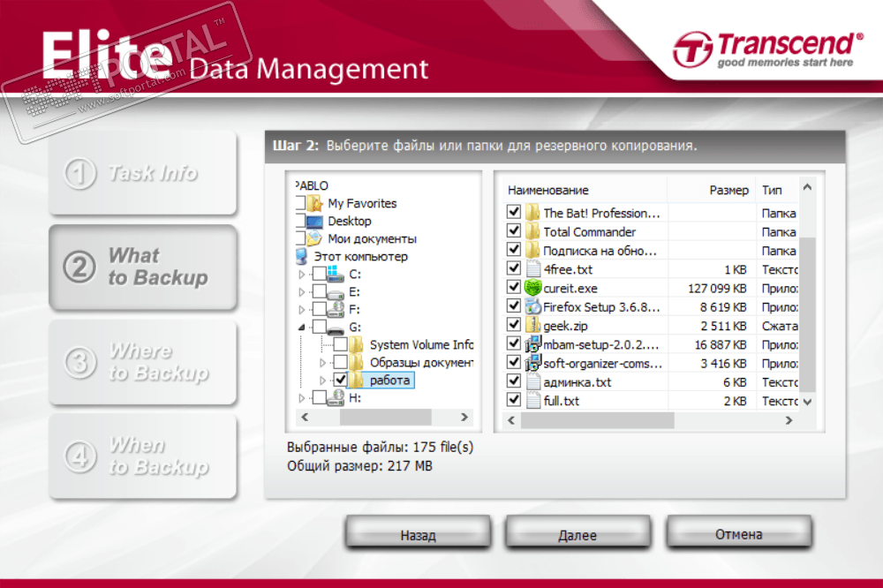This screenshot has height=588, width=883.
Task: Expand the работа folder node
Action: click(x=322, y=381)
